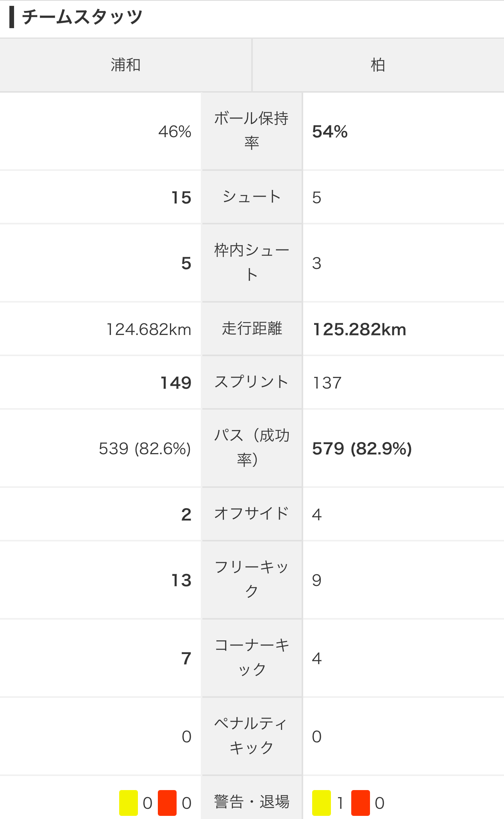Click the オフサイド row label
Viewport: 504px width, 819px height.
(x=252, y=514)
